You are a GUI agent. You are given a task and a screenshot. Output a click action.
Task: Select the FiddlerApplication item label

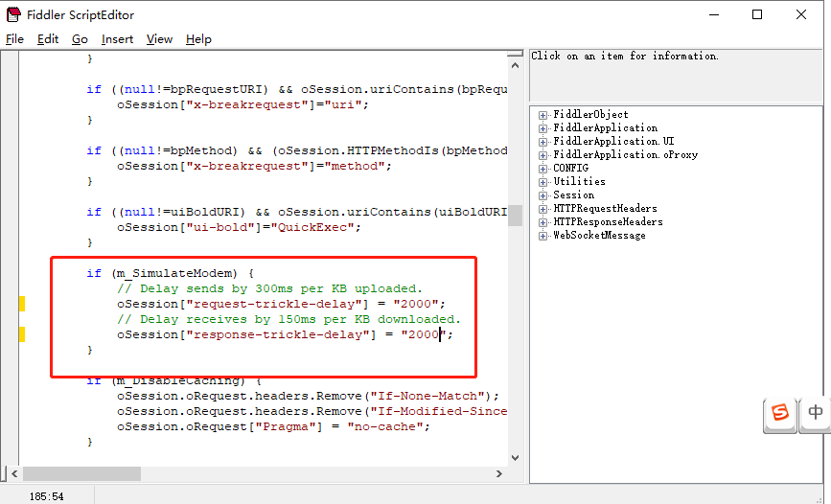(605, 127)
